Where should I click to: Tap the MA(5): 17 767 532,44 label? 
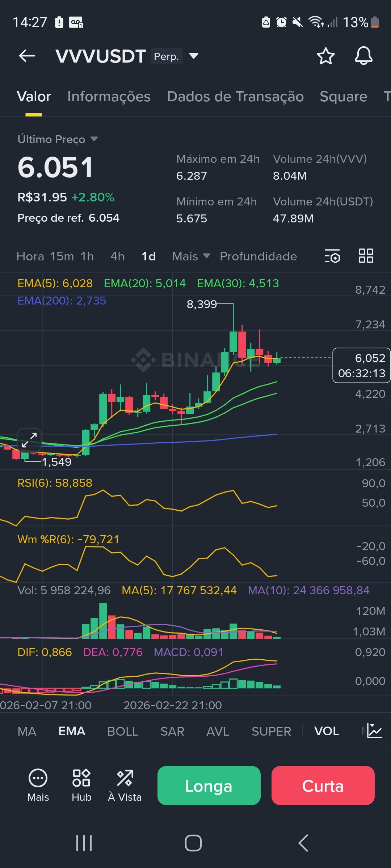pyautogui.click(x=179, y=590)
